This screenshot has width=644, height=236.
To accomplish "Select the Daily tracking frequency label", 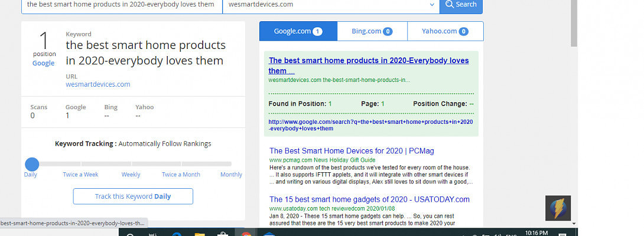I will tap(30, 175).
